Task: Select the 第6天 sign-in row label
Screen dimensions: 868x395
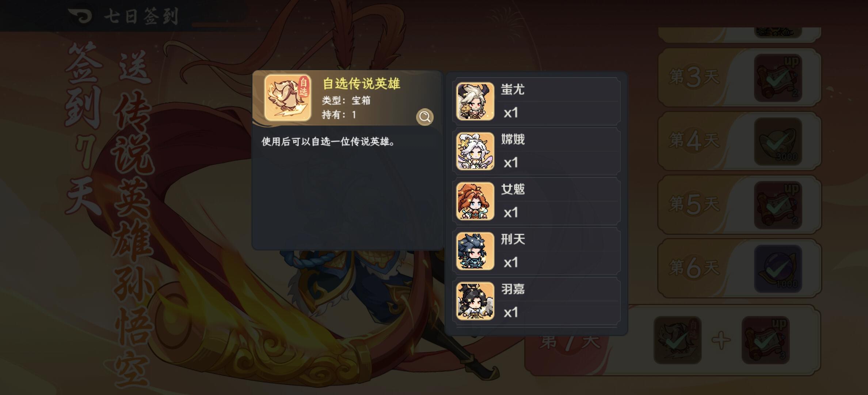Action: point(694,268)
